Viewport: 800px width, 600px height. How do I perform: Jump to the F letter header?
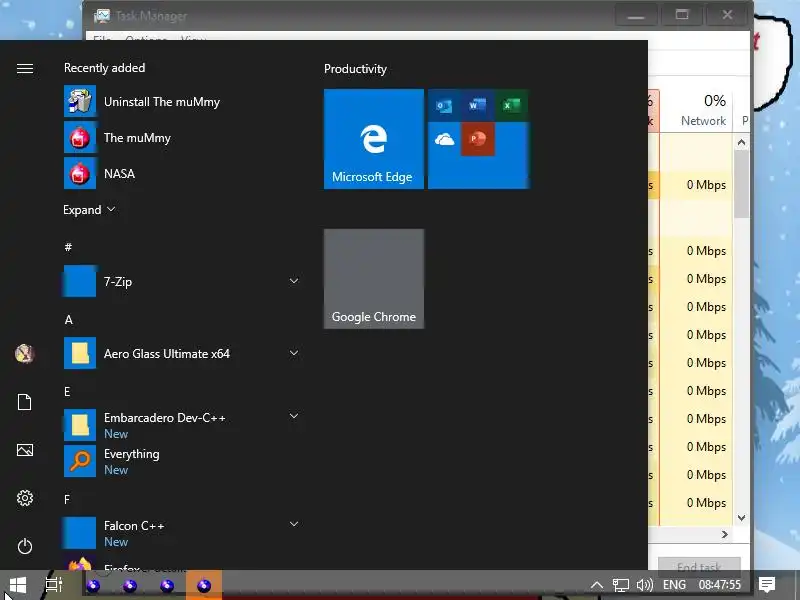click(67, 499)
